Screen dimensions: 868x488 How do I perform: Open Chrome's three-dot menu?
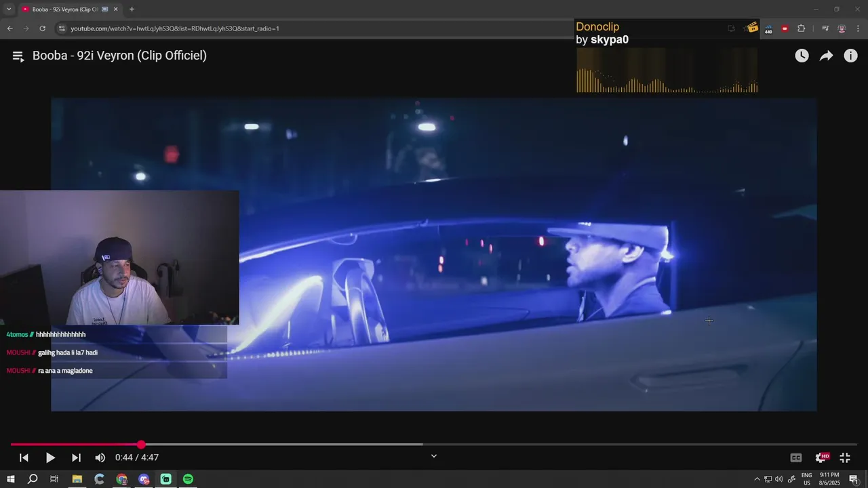[859, 28]
